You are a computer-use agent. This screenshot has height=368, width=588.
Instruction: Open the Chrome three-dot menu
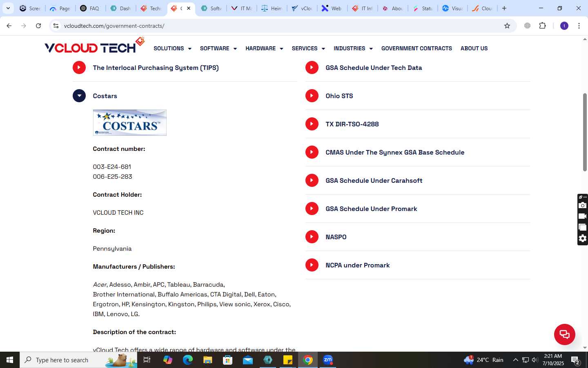coord(579,26)
